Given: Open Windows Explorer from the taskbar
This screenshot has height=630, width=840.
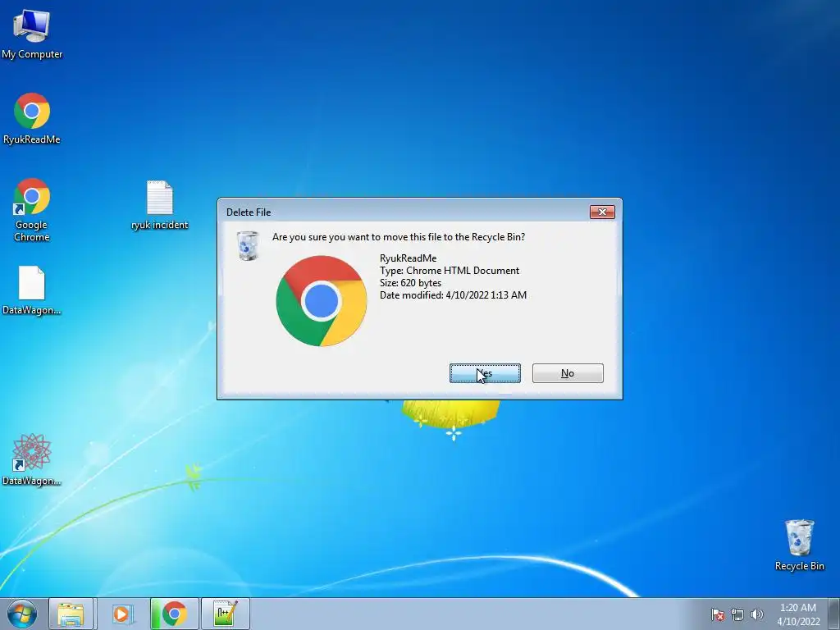Looking at the screenshot, I should pos(71,614).
